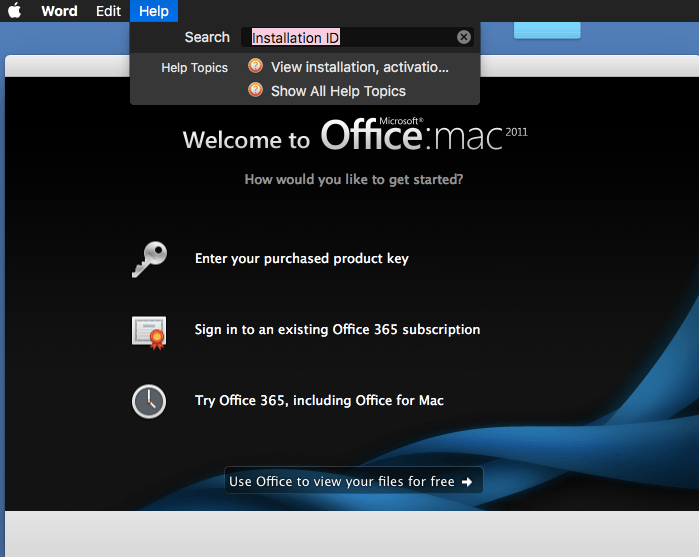
Task: Clear the Help search text
Action: click(464, 37)
